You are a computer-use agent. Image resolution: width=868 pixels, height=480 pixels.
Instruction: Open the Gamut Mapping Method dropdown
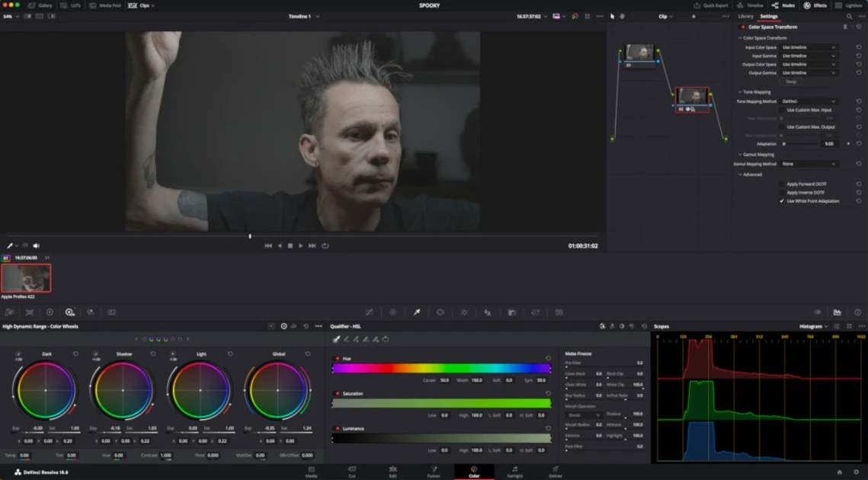coord(809,164)
